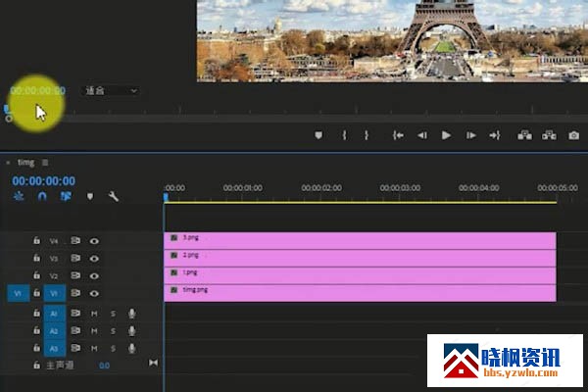The image size is (588, 392).
Task: Step forward one frame
Action: coord(471,135)
